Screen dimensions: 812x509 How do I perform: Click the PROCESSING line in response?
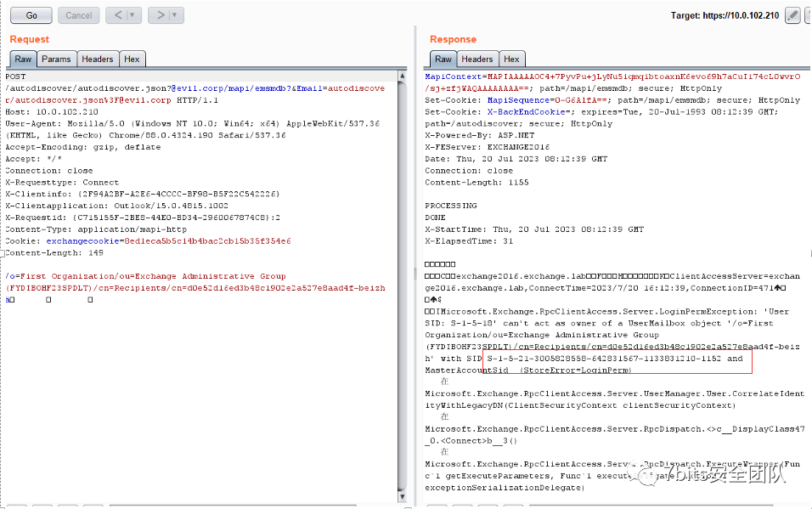click(451, 206)
